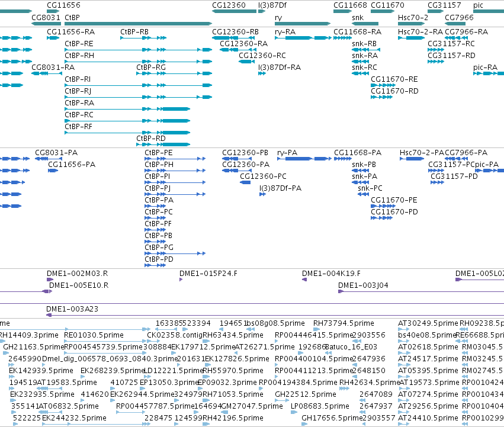
Task: Select the snk gene label
Action: point(358,17)
